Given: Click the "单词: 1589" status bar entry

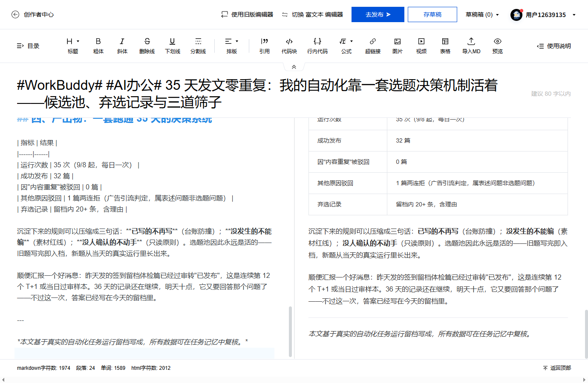Looking at the screenshot, I should (x=113, y=368).
